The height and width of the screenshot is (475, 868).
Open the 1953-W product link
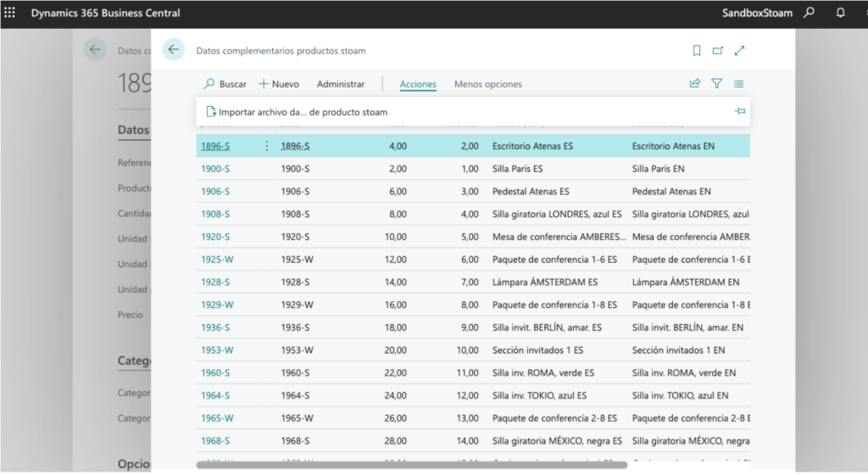217,350
